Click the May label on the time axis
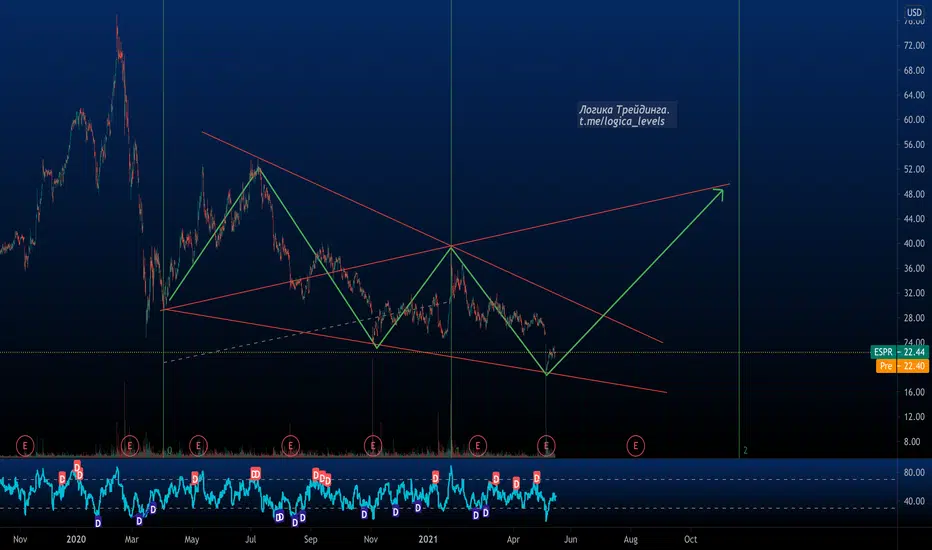Screen dimensions: 932x550 [191, 539]
